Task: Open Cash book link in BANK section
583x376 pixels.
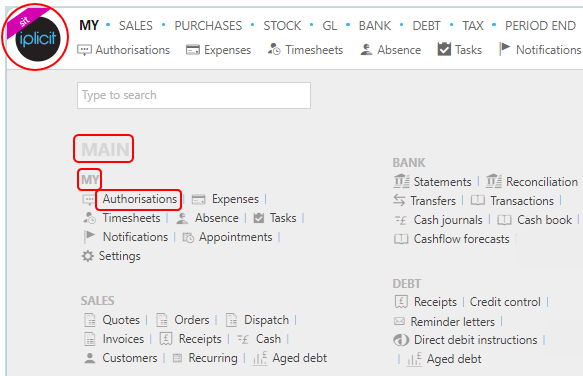Action: pos(545,220)
